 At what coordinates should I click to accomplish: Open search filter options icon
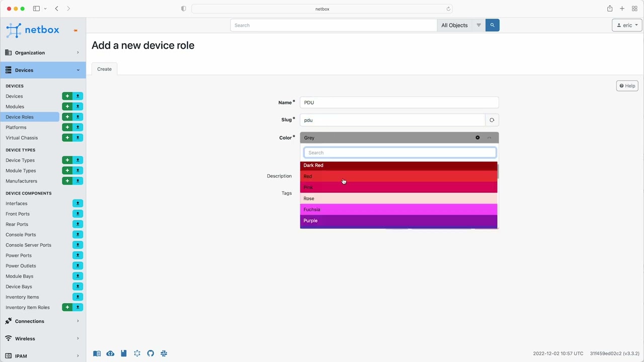tap(478, 25)
